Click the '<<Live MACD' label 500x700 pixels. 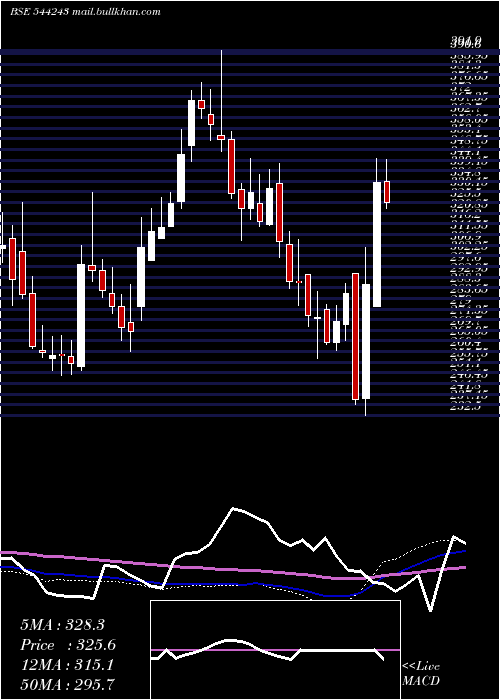click(x=421, y=674)
